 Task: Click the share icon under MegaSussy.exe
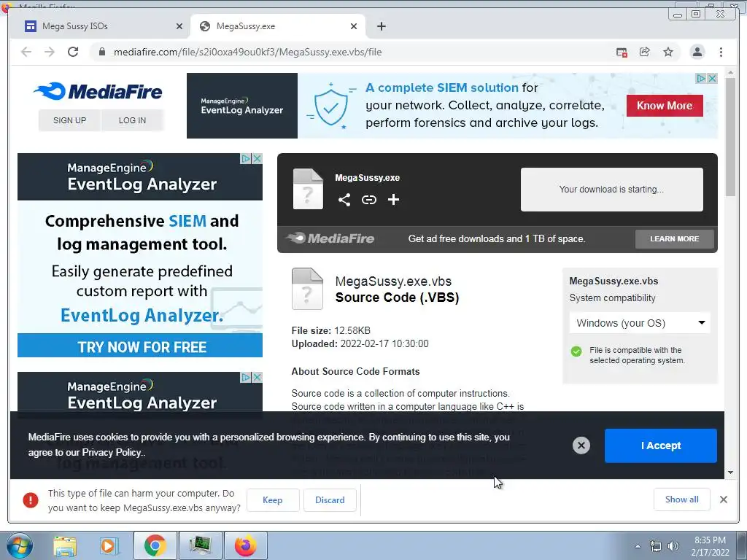[x=344, y=200]
